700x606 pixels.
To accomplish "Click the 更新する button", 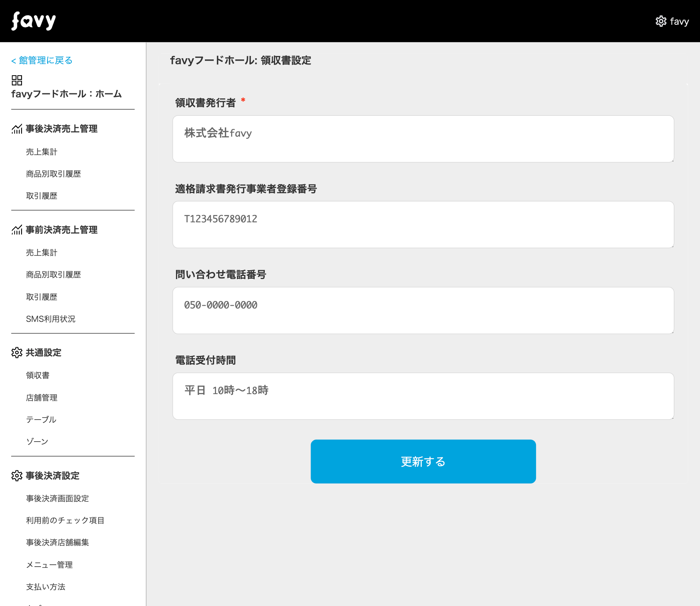I will 423,462.
